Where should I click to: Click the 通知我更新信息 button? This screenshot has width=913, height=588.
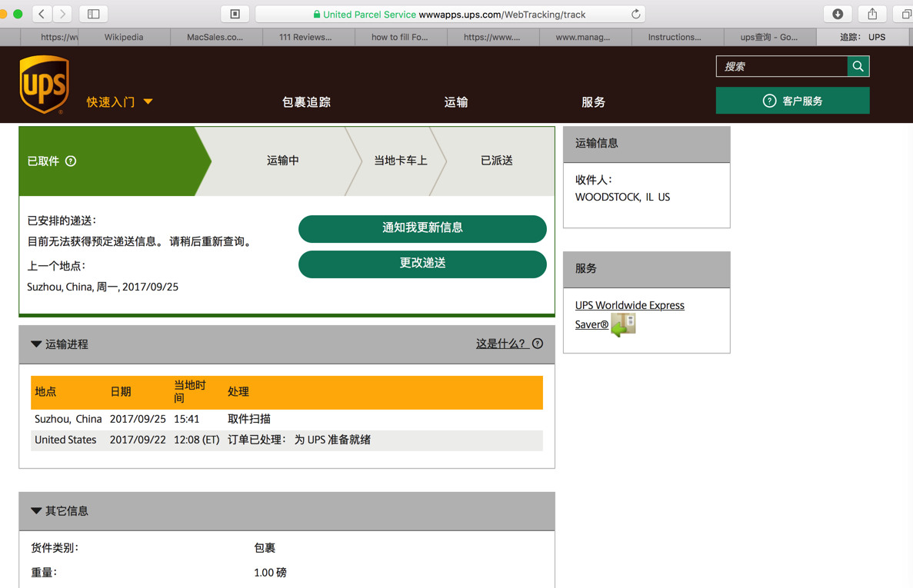(423, 228)
